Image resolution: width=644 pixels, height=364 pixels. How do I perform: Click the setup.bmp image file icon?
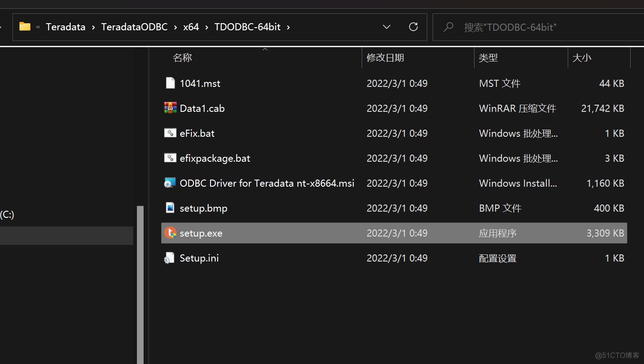(170, 208)
